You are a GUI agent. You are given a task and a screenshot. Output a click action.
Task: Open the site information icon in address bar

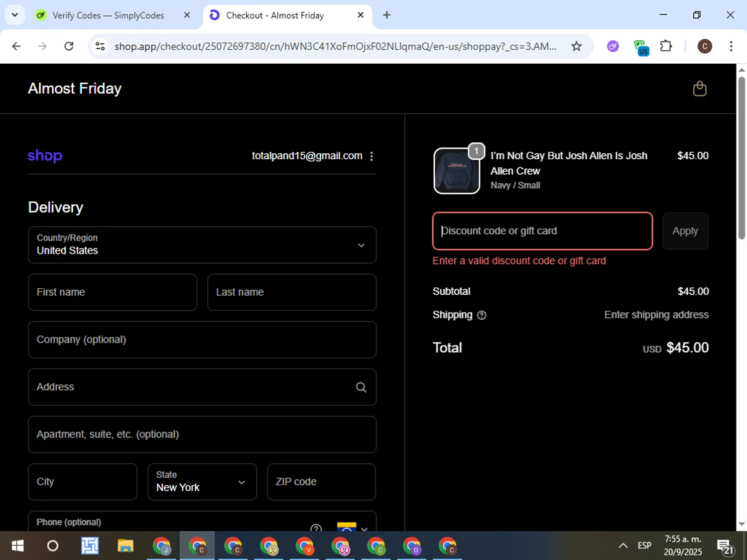tap(100, 46)
